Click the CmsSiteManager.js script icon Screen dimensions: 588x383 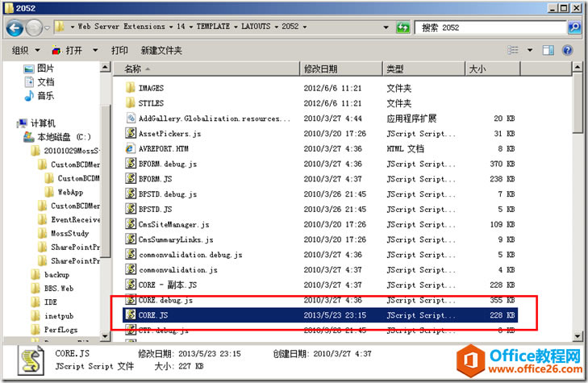(x=130, y=224)
